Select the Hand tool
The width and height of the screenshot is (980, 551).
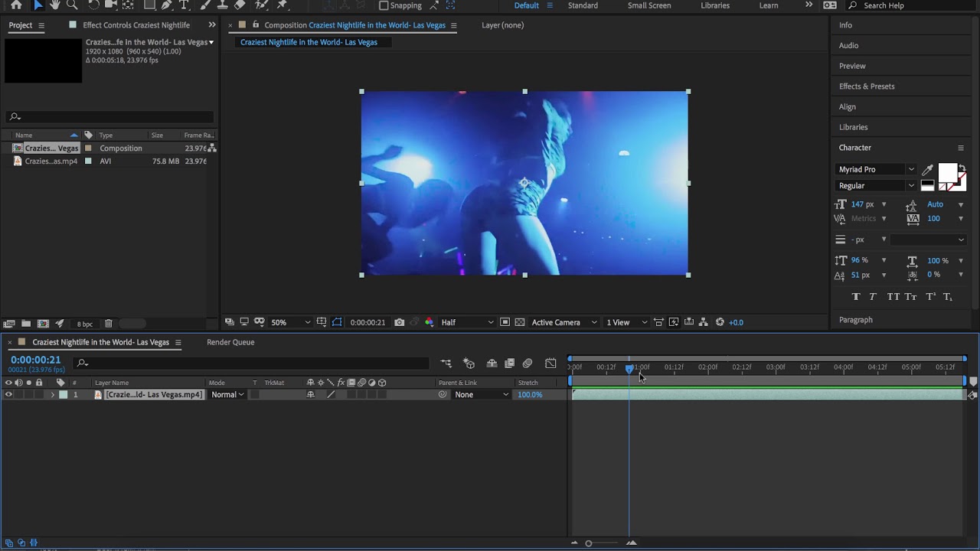[x=55, y=5]
